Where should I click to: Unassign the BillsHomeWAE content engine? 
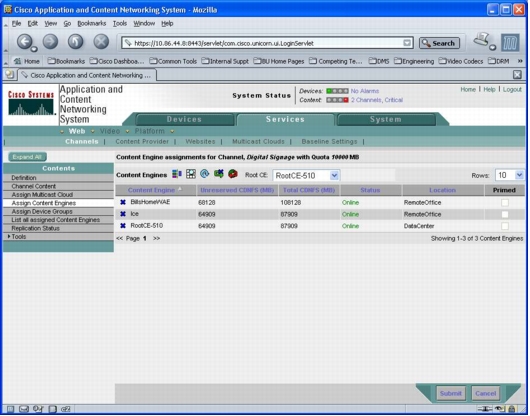[123, 202]
